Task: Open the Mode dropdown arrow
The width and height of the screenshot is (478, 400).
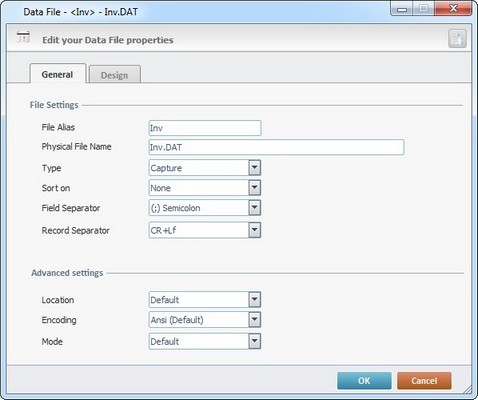Action: coord(255,341)
